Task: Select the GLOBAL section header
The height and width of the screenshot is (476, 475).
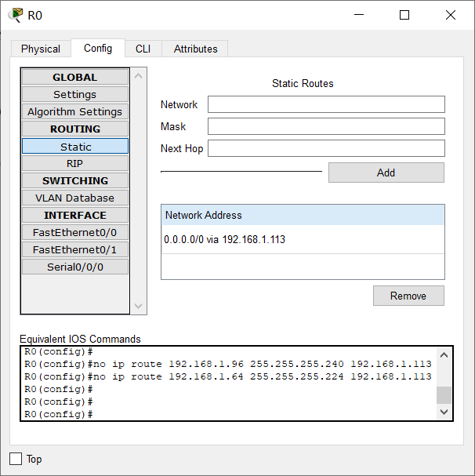Action: (75, 77)
